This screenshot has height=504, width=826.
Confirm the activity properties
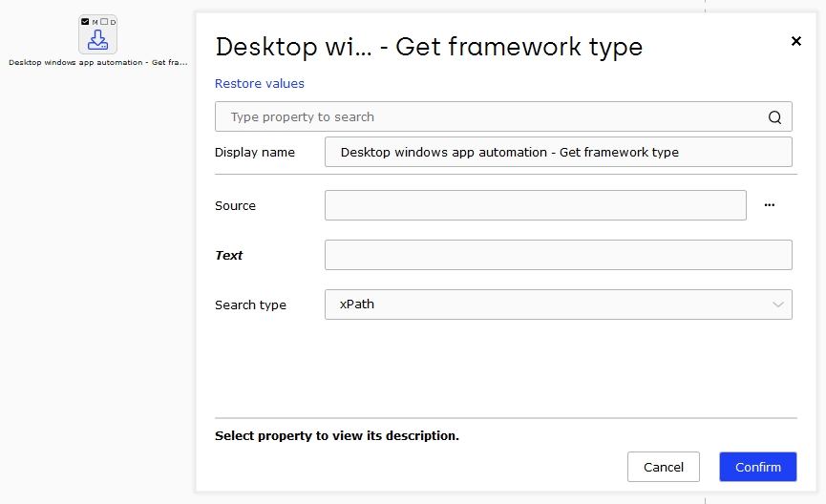[x=757, y=467]
